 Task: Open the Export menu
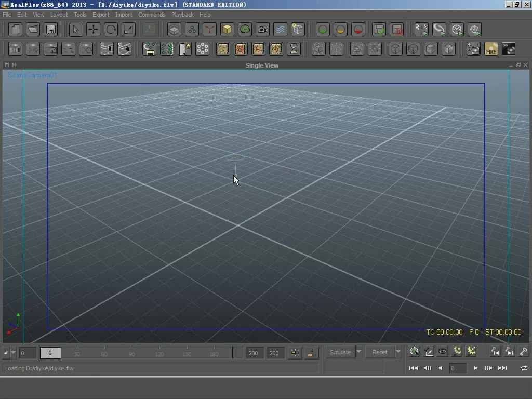coord(101,15)
